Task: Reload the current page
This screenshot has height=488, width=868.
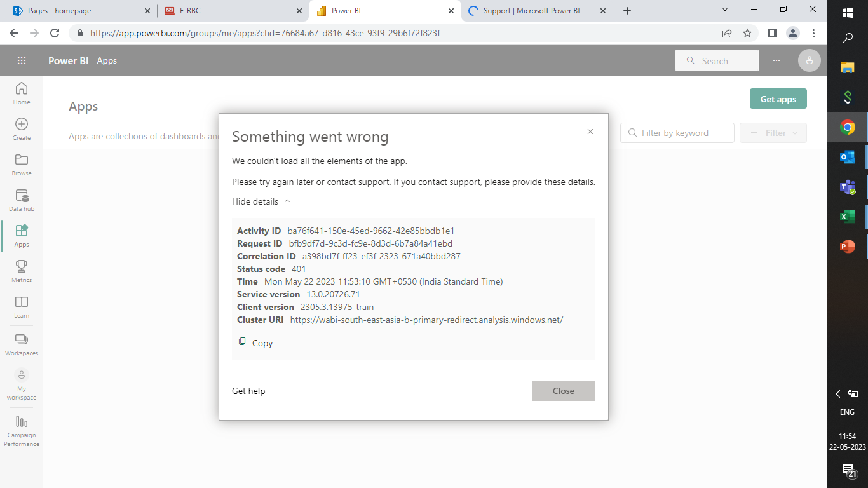Action: point(55,33)
